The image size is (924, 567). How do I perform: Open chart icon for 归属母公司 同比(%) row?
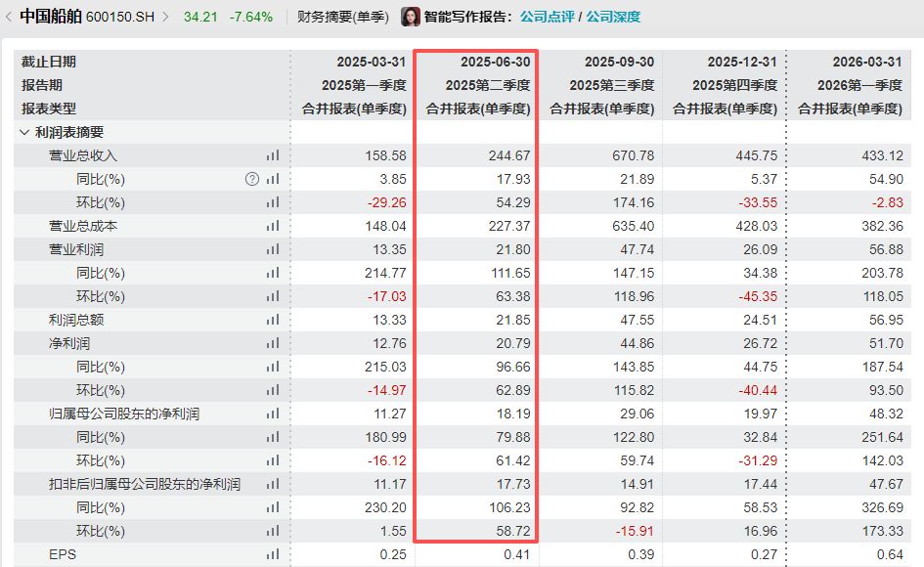coord(272,437)
